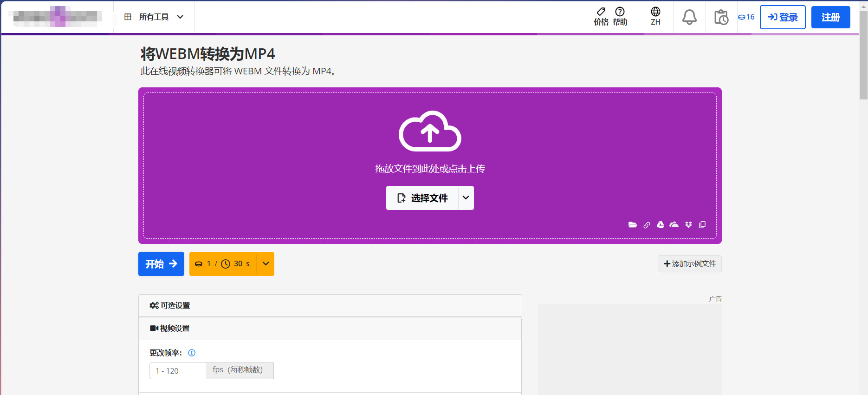Click the blurred site logo
868x395 pixels.
pos(58,17)
